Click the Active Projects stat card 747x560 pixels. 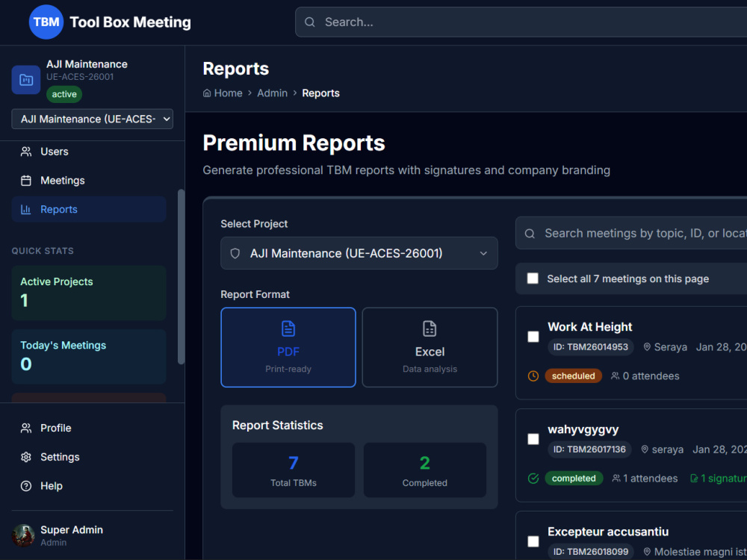pos(89,293)
